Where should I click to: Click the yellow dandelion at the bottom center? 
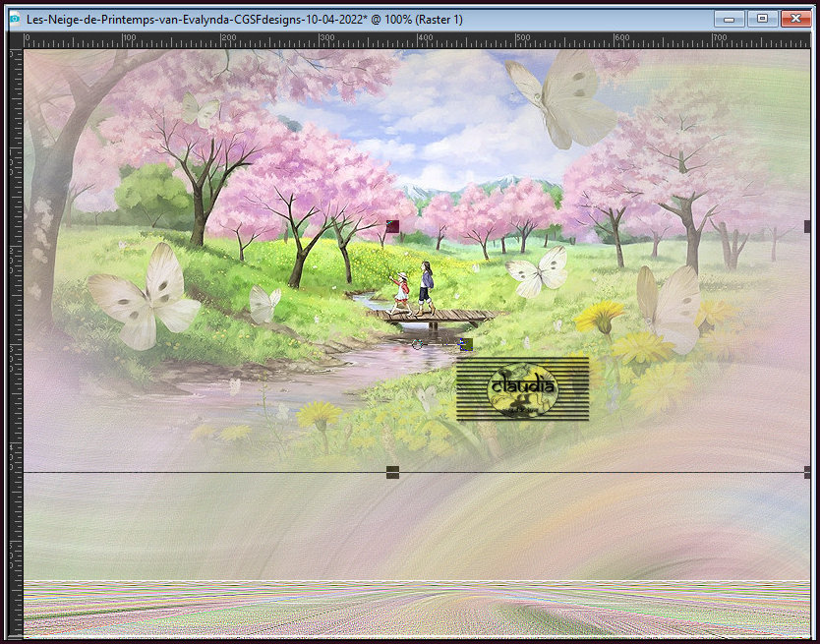[x=319, y=419]
